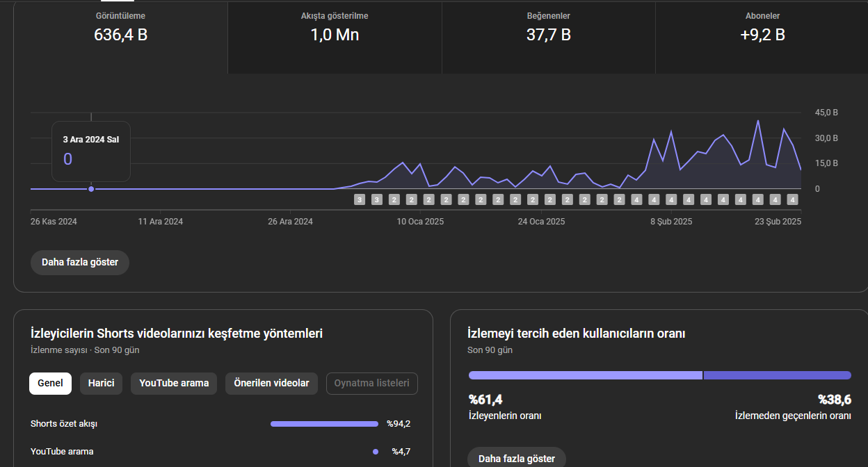Expand the İzlemeyi tercih eden card's Daha fazla göster
Viewport: 868px width, 467px height.
(517, 459)
